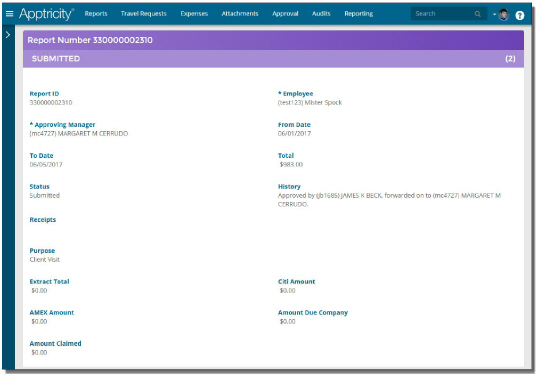The width and height of the screenshot is (538, 377).
Task: Open the Travel Requests menu
Action: click(143, 14)
